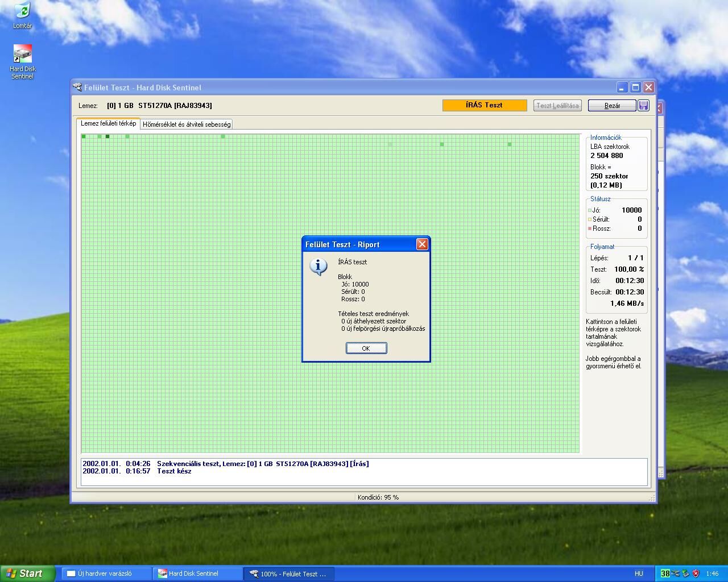Save the surface map using the floppy icon
The width and height of the screenshot is (728, 582).
coord(643,105)
